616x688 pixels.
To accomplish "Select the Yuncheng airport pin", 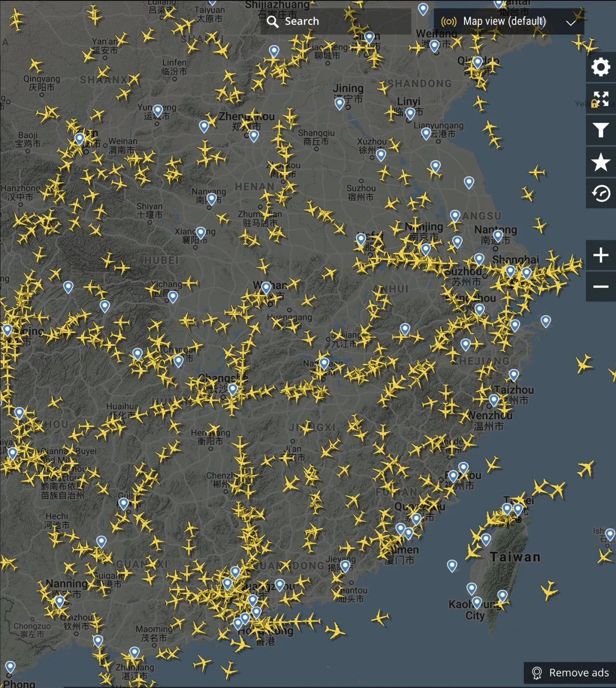I will tap(158, 111).
